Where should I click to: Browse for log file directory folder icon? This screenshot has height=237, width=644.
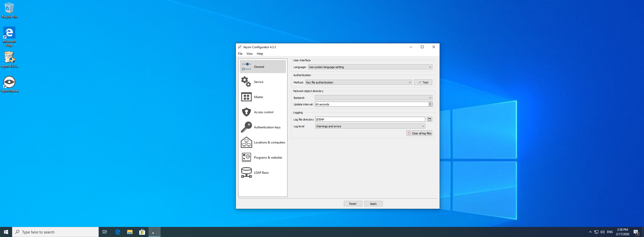(430, 119)
